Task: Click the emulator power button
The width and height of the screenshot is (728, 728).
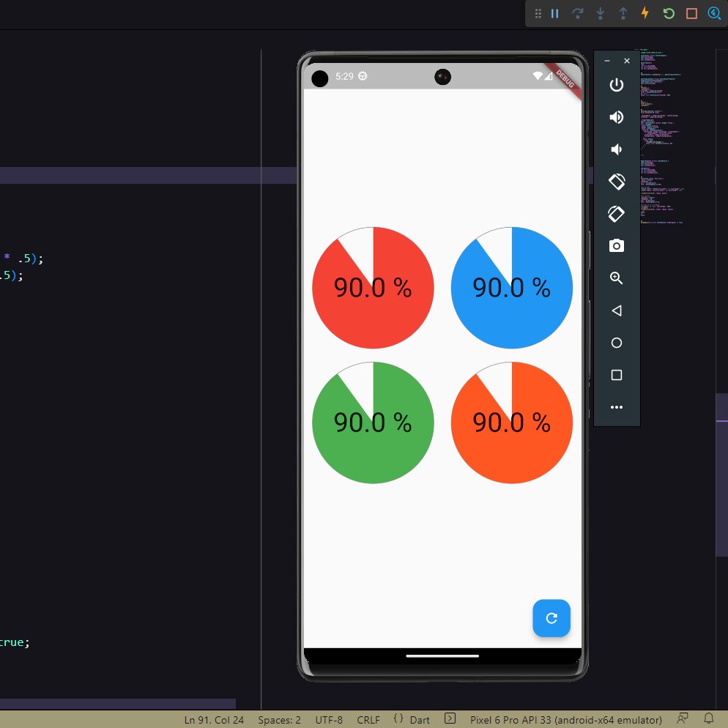Action: (x=617, y=85)
